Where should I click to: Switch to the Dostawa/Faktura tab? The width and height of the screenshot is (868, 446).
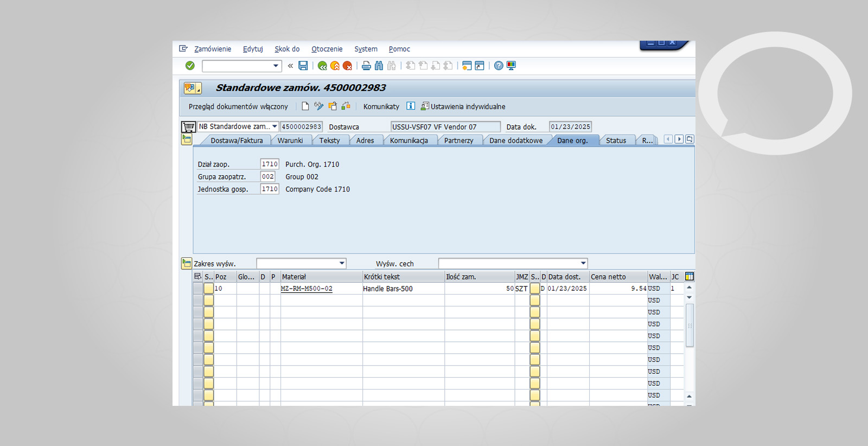click(237, 141)
